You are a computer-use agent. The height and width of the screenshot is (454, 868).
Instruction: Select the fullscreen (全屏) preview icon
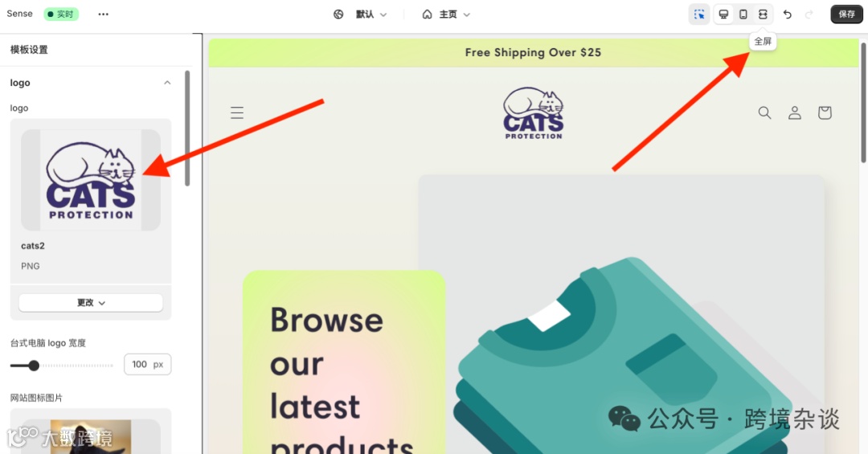pos(763,14)
